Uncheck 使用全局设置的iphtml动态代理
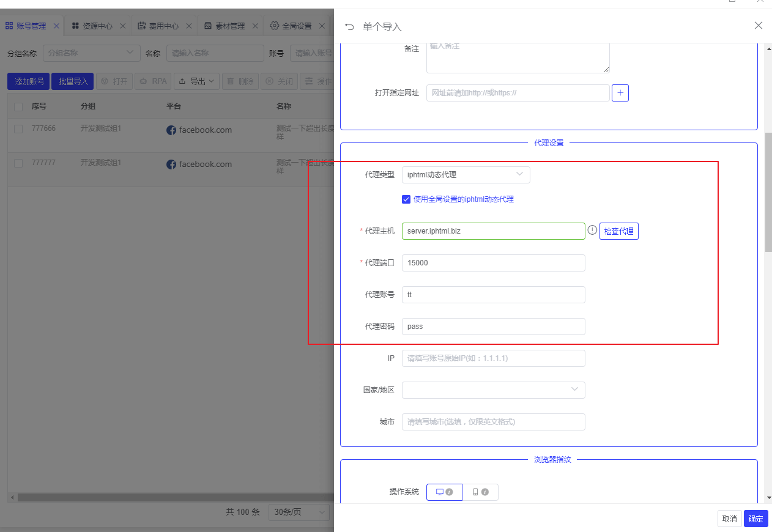Viewport: 772px width, 532px height. 406,199
